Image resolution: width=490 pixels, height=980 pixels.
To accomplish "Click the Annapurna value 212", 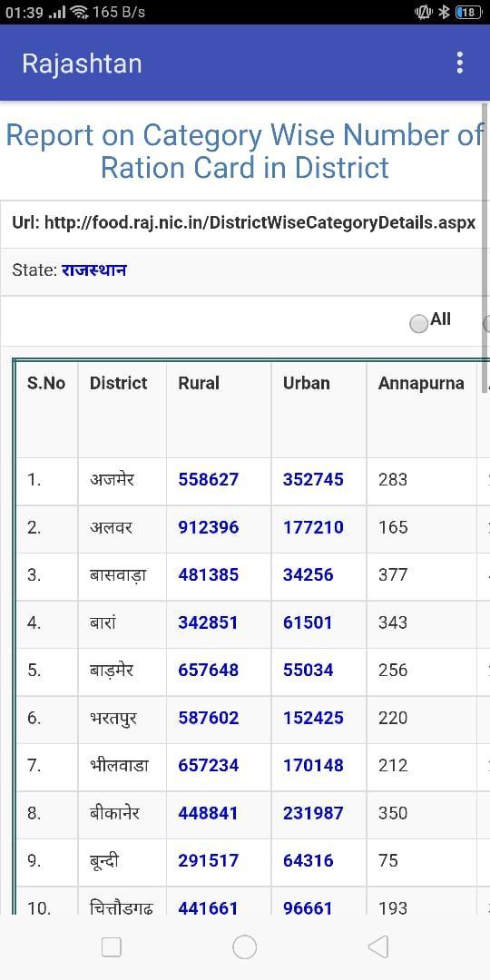I will click(393, 764).
